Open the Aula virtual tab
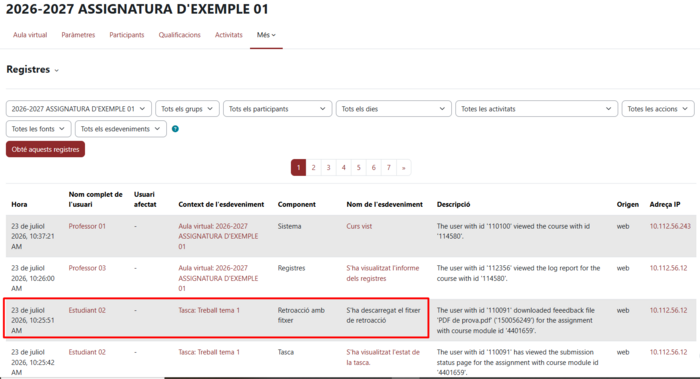The image size is (700, 379). click(x=30, y=35)
